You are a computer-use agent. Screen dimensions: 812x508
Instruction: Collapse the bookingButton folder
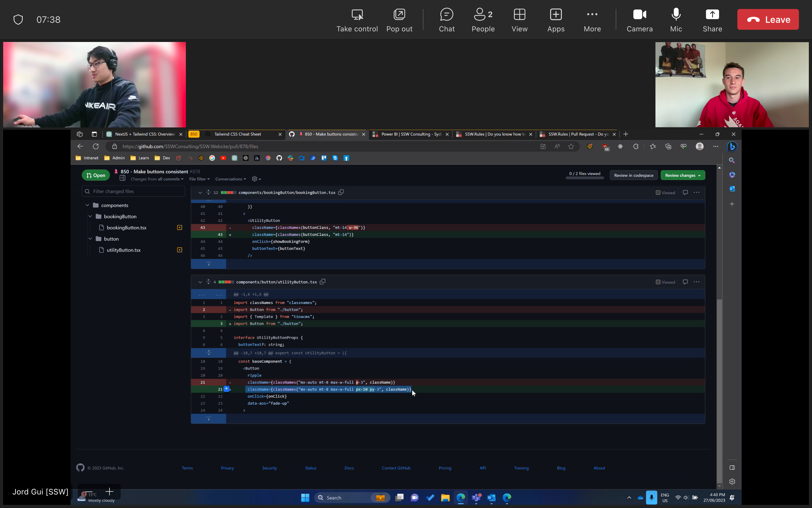tap(90, 216)
